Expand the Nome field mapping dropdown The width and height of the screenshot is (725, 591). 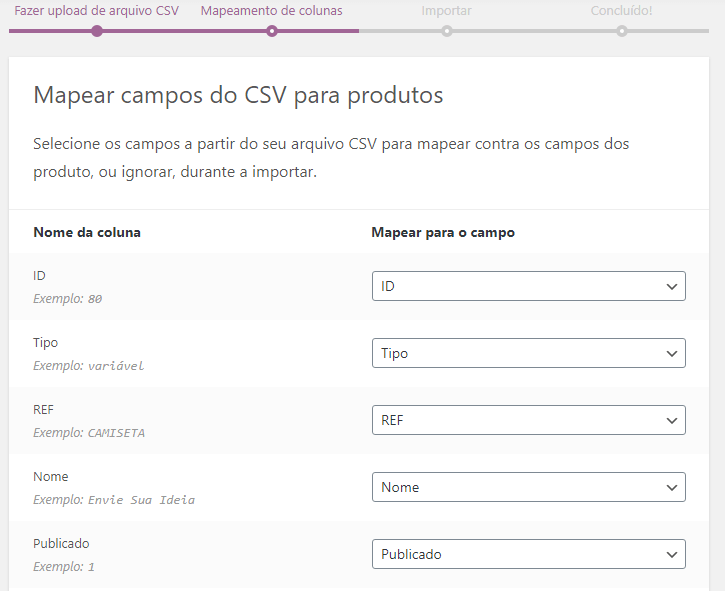click(528, 487)
